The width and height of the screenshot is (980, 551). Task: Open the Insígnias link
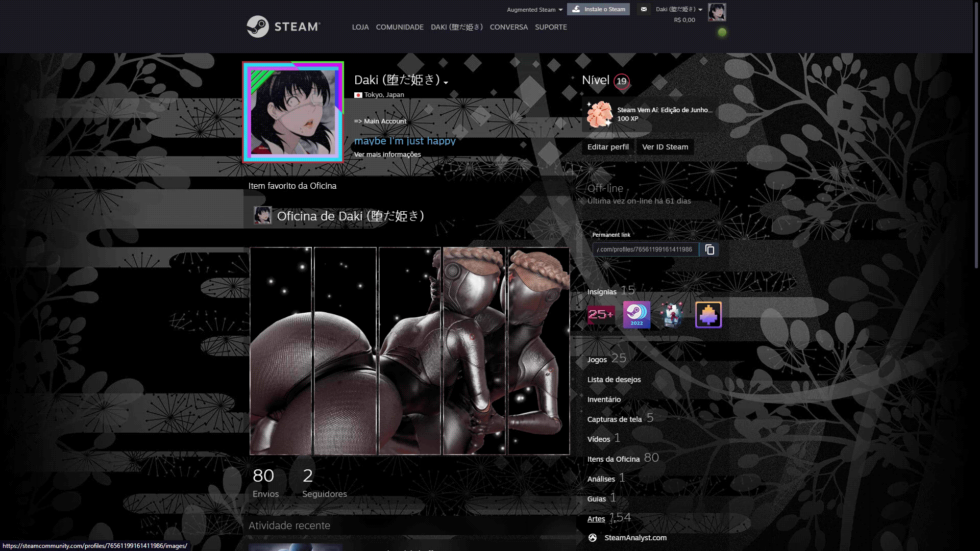click(602, 292)
